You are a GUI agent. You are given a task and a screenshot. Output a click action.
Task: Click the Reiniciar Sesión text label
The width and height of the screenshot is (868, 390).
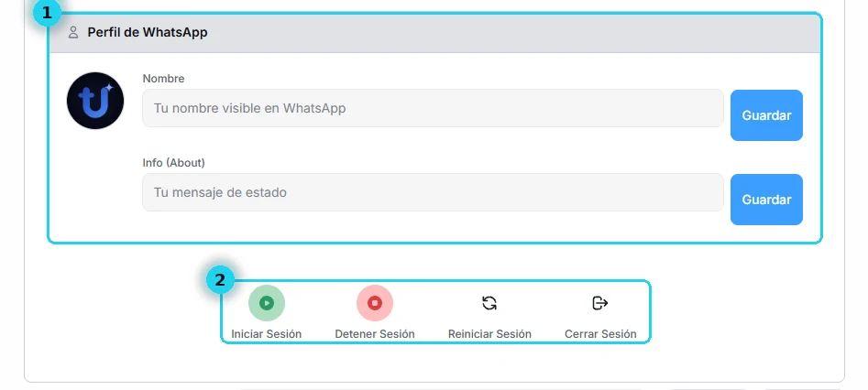(x=489, y=333)
